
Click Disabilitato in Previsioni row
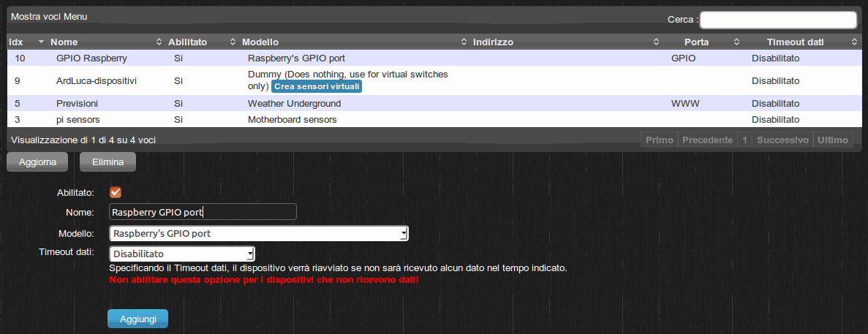pyautogui.click(x=776, y=103)
